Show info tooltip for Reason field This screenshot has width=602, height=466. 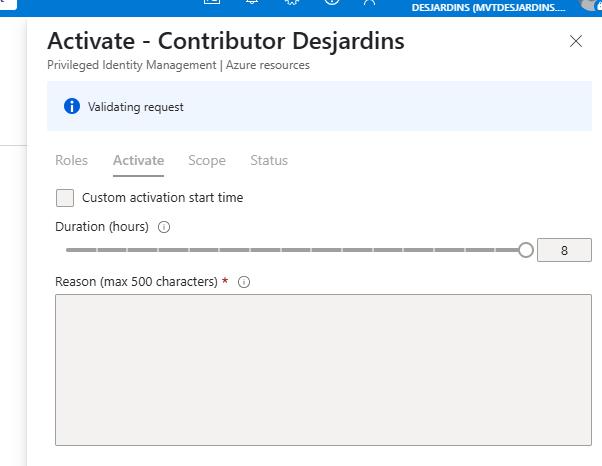pos(244,282)
